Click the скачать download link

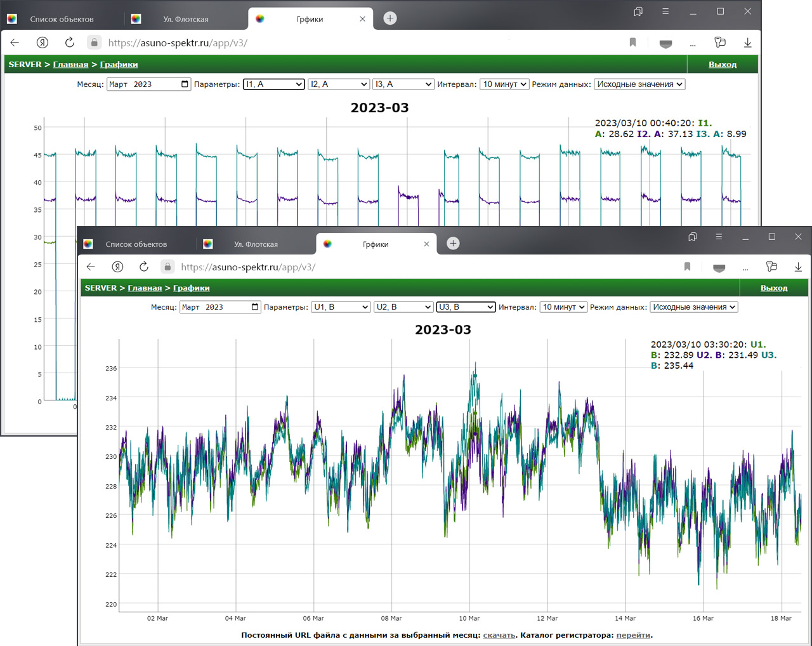[499, 635]
